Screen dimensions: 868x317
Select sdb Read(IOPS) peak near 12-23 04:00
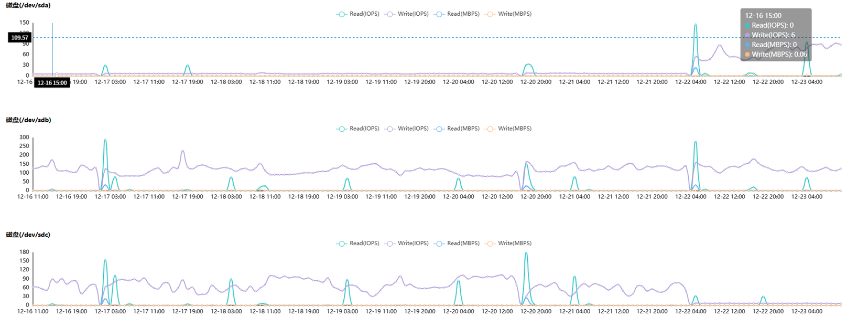(807, 178)
